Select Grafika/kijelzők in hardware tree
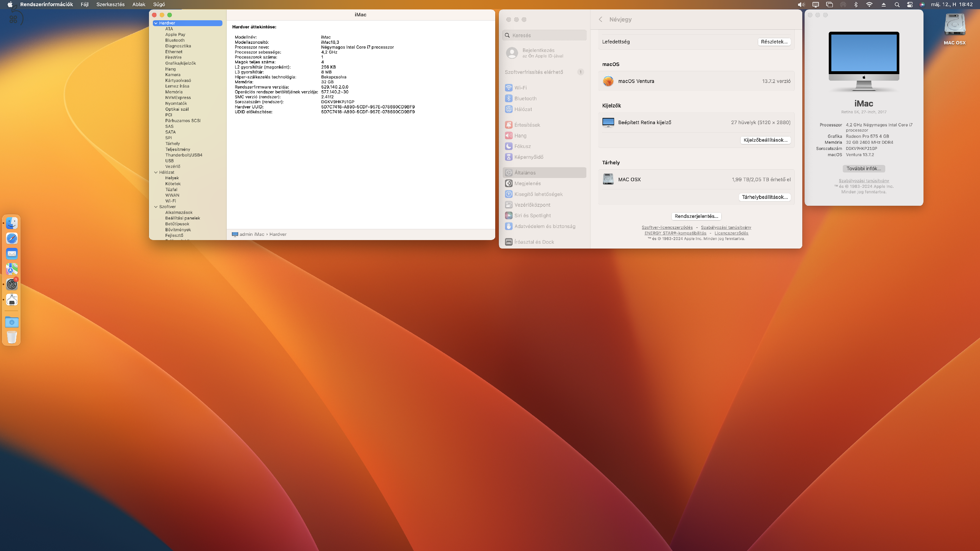This screenshot has height=551, width=980. point(180,63)
